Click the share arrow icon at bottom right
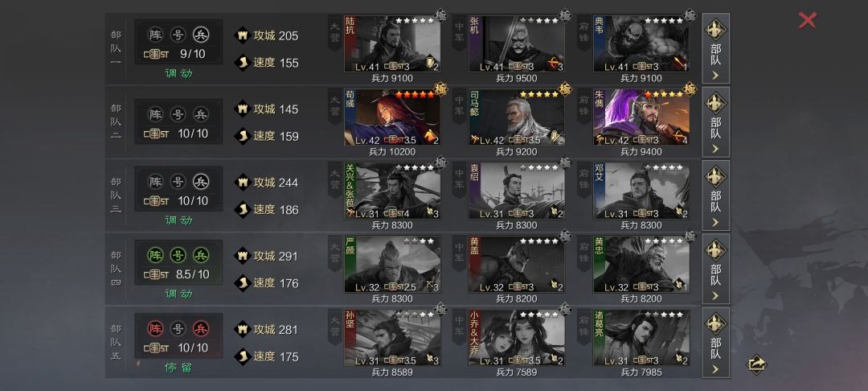The width and height of the screenshot is (868, 391). (x=756, y=364)
